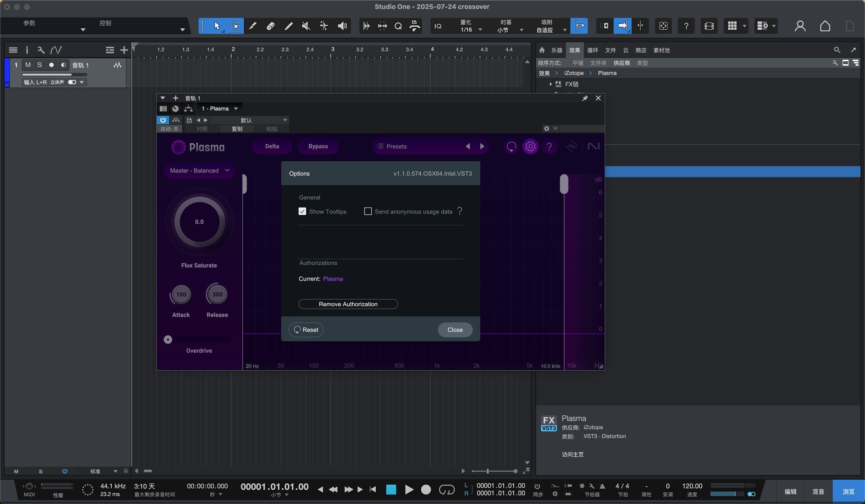The height and width of the screenshot is (504, 865).
Task: Click the Plasma undo history icon
Action: pyautogui.click(x=511, y=146)
